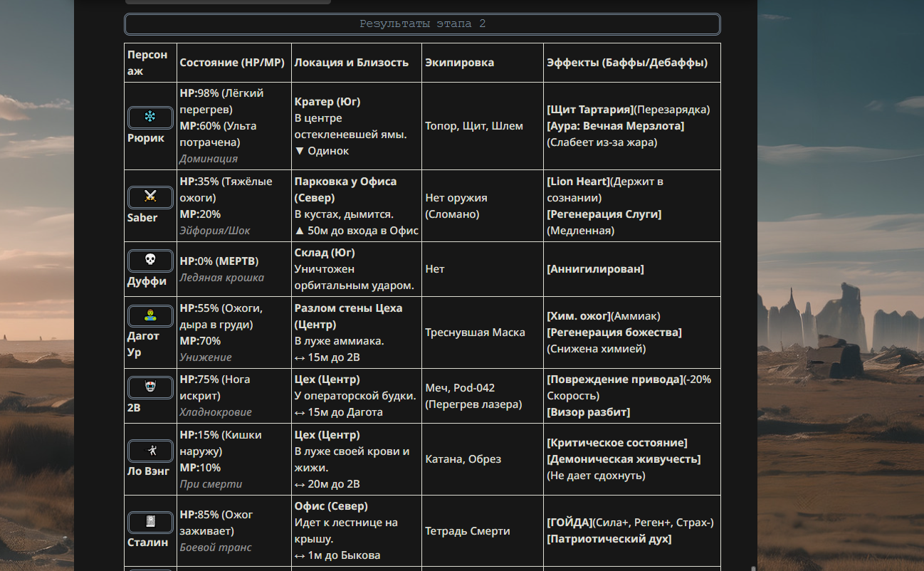Click the '[Щит Тартария]' effect
Image resolution: width=924 pixels, height=571 pixels.
click(x=590, y=110)
